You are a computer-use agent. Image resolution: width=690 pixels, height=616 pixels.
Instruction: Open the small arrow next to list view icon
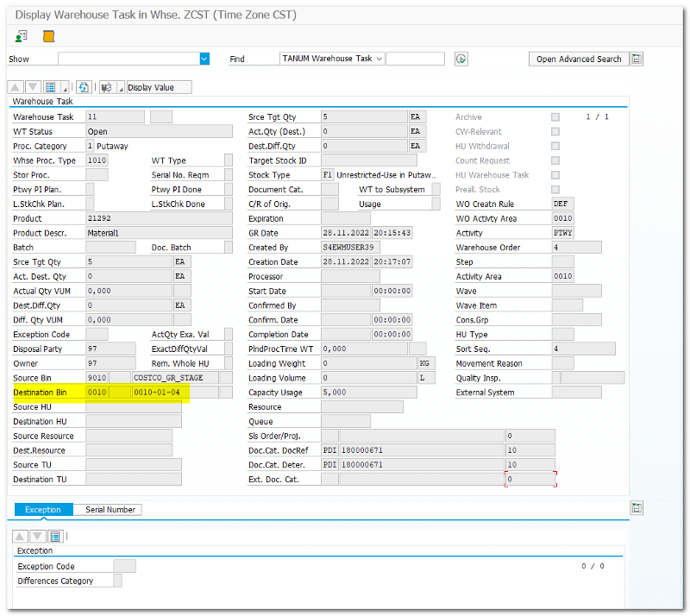coord(65,88)
